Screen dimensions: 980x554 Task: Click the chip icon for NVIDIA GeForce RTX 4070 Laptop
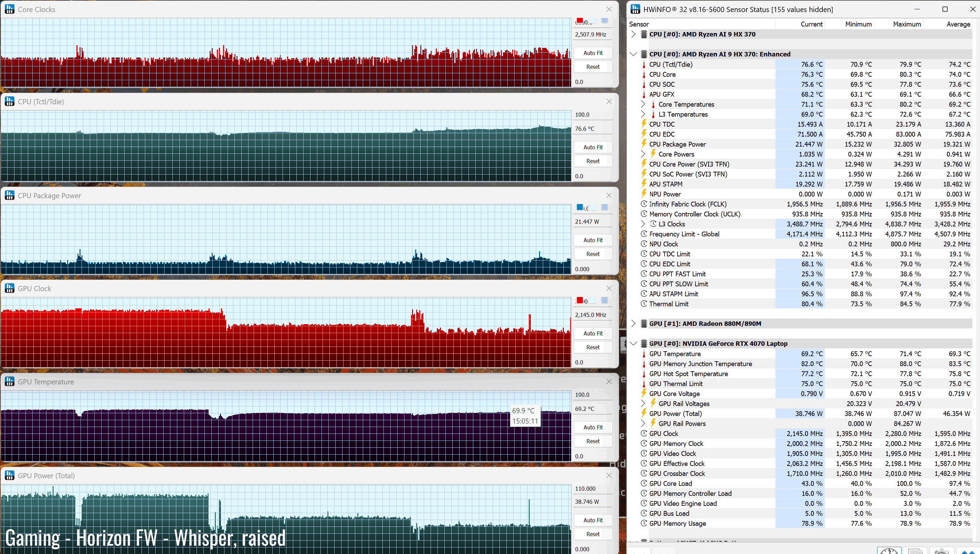[644, 343]
